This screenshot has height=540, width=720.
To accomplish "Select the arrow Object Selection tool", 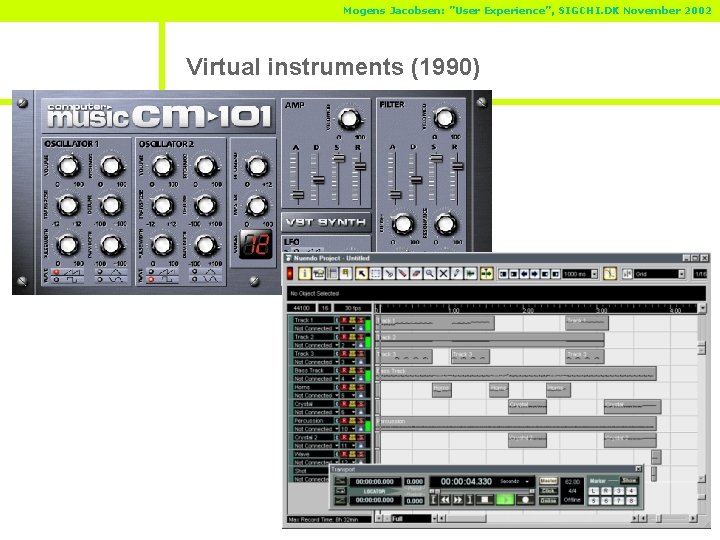I will tap(361, 274).
